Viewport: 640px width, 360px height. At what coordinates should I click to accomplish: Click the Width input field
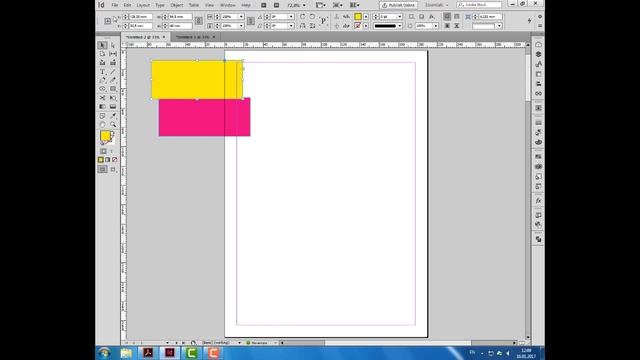[x=180, y=16]
